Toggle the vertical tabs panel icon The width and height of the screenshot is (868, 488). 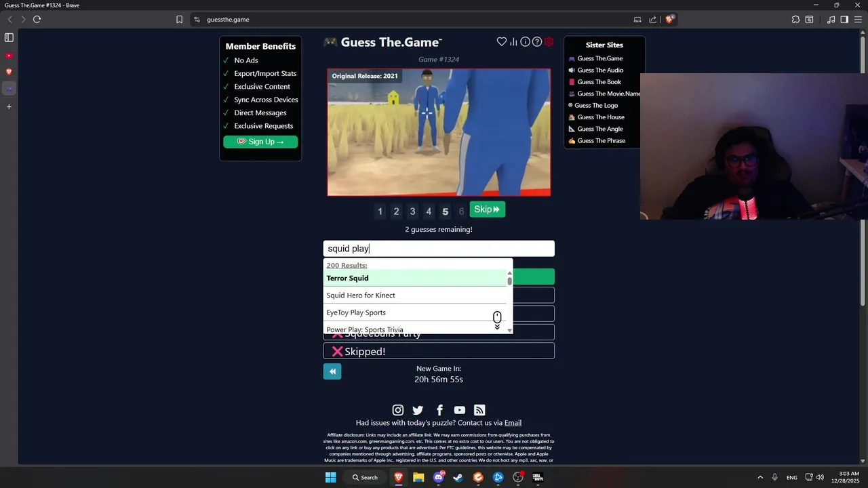[9, 37]
